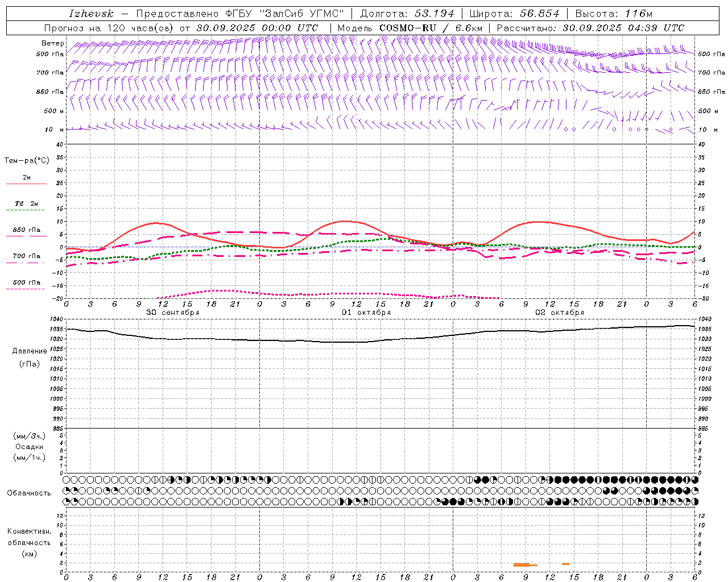This screenshot has width=728, height=582.
Task: Click the '01 октября' date label
Action: click(x=366, y=312)
